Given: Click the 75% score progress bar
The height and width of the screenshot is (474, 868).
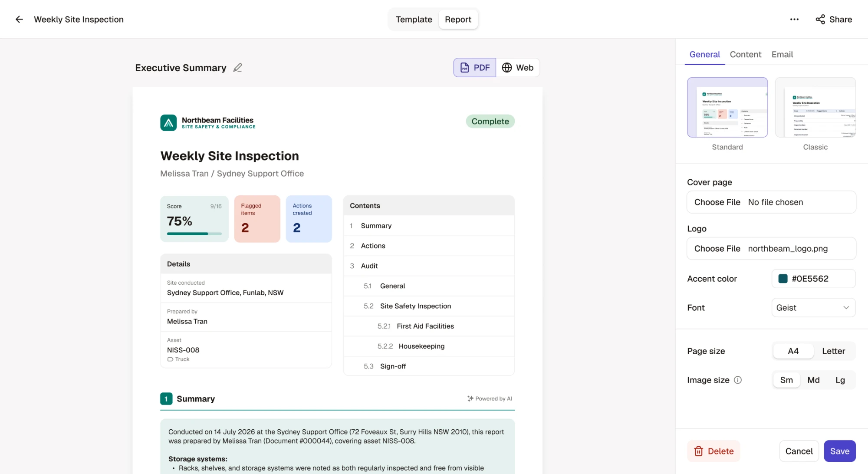Looking at the screenshot, I should tap(194, 234).
